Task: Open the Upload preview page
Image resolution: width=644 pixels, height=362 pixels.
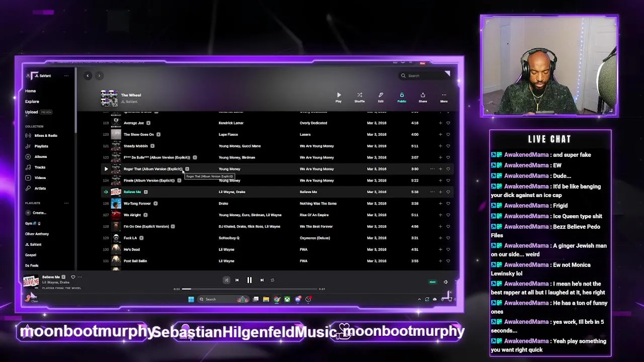Action: pyautogui.click(x=38, y=112)
